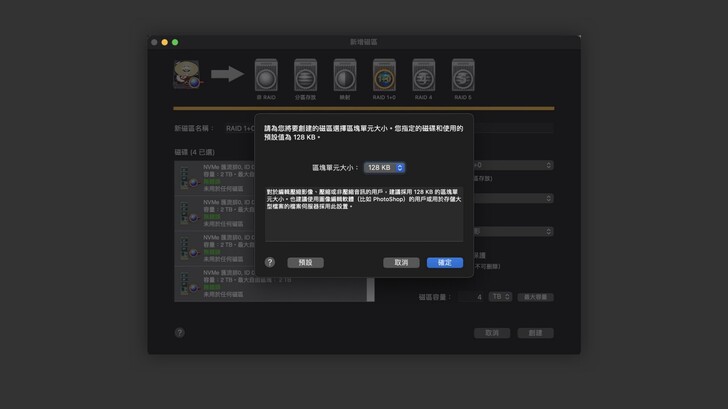Screen dimensions: 728x409
Task: Cancel the block size dialog with 取消
Action: (x=401, y=263)
